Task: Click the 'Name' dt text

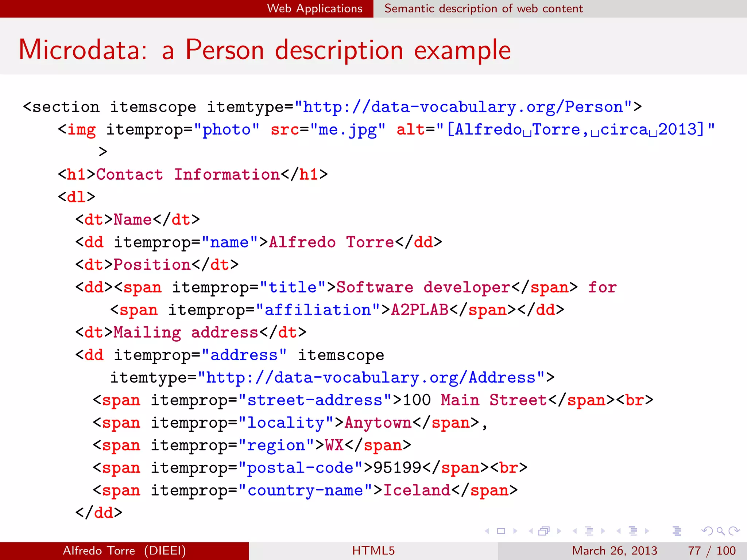Action: 133,219
